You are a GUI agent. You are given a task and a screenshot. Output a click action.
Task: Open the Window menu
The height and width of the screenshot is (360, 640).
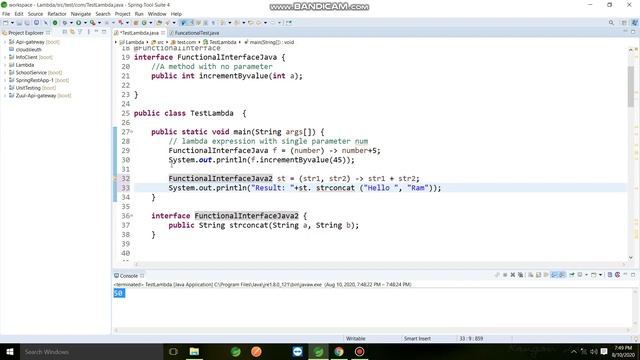click(157, 14)
